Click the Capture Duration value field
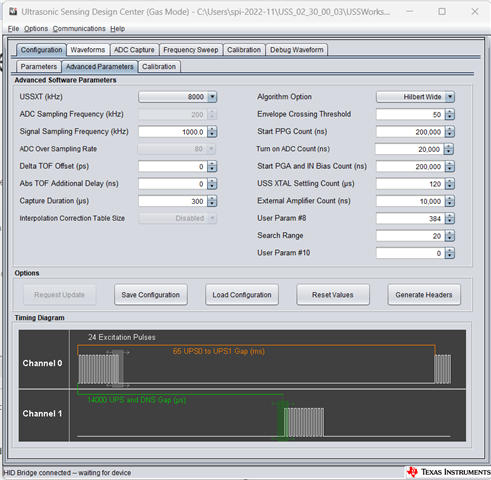The height and width of the screenshot is (480, 491). click(x=173, y=201)
